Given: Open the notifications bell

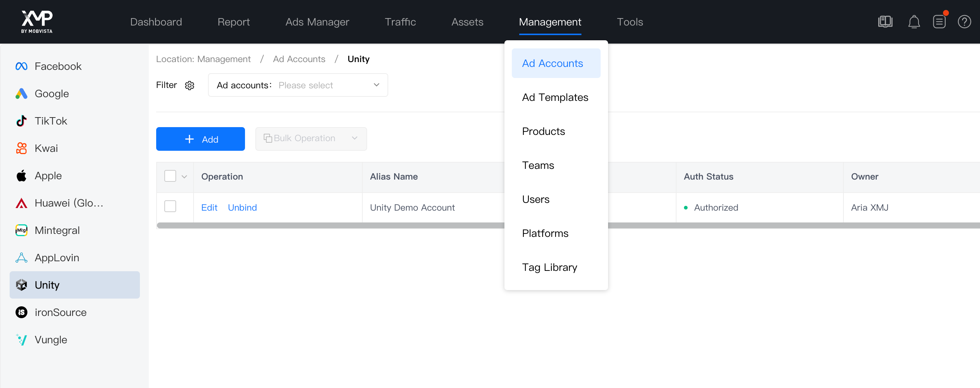Looking at the screenshot, I should pos(914,22).
